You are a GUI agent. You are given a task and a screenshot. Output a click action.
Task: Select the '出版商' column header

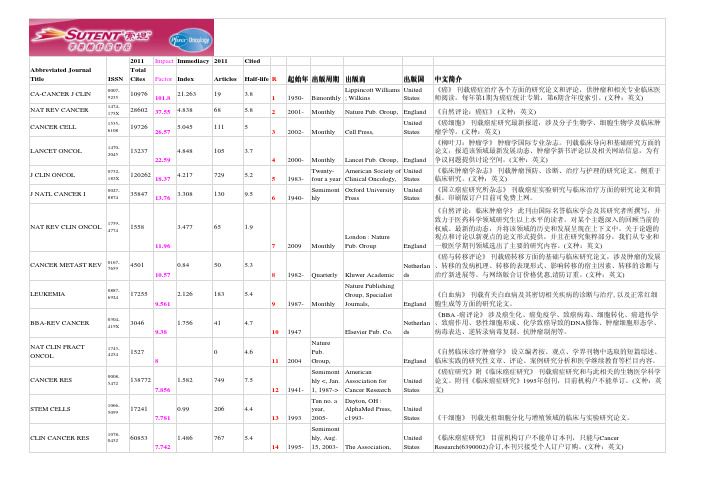point(355,79)
